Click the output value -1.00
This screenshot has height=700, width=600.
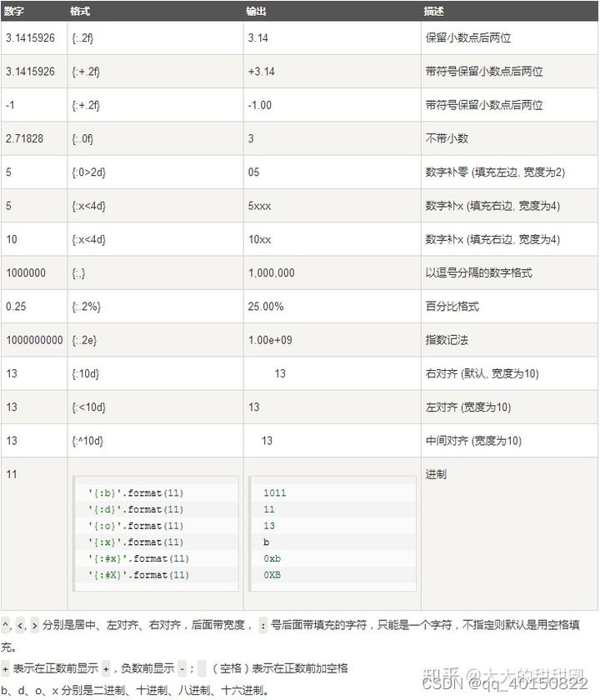coord(260,105)
